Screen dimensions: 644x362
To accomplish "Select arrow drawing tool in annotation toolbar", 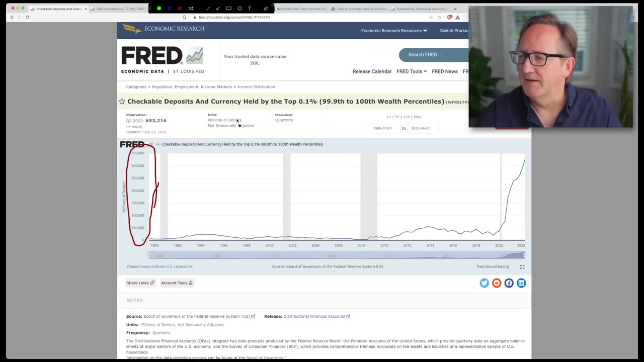I will tap(218, 9).
